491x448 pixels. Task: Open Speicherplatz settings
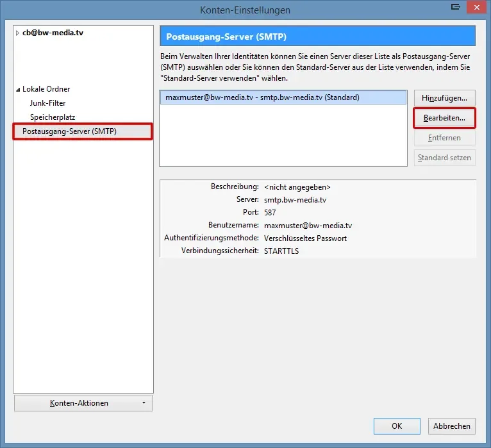coord(53,117)
